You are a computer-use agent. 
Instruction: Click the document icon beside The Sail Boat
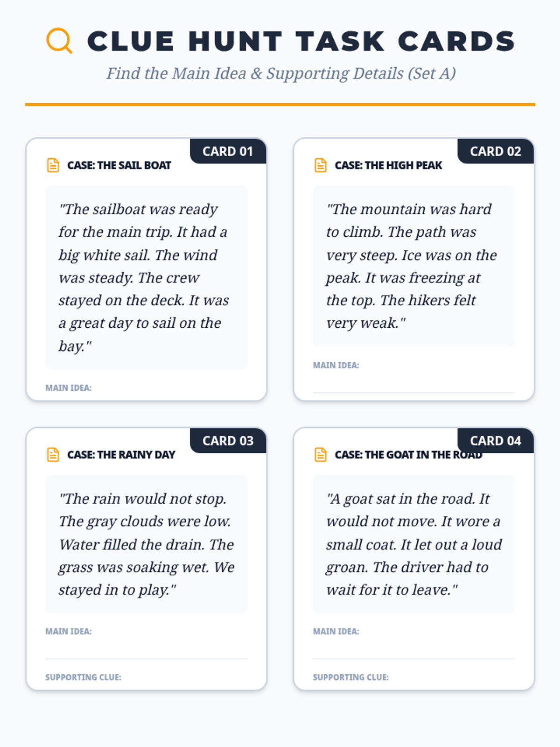click(x=53, y=165)
